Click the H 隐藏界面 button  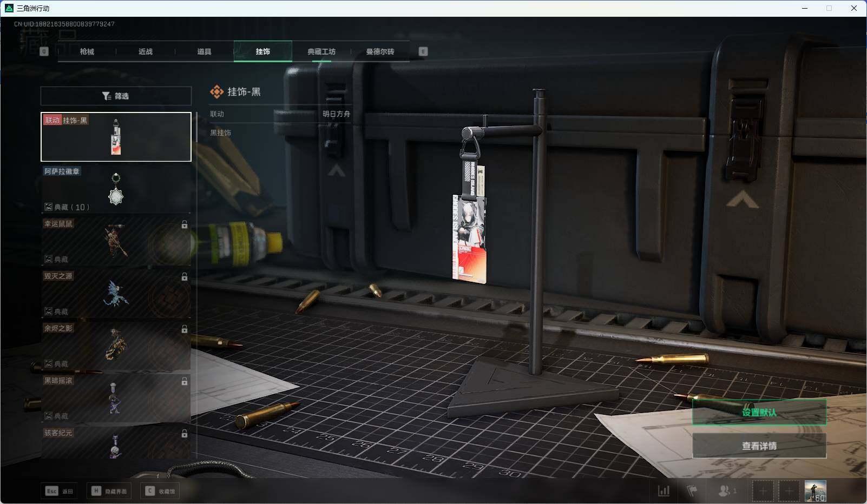point(109,491)
